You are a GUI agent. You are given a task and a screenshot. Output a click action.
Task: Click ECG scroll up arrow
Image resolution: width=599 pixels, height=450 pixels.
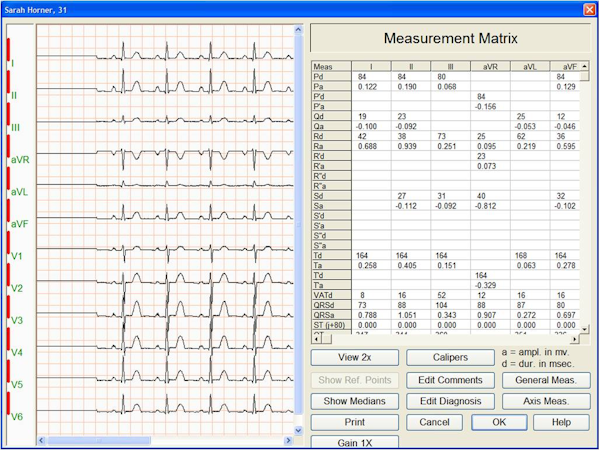point(298,29)
